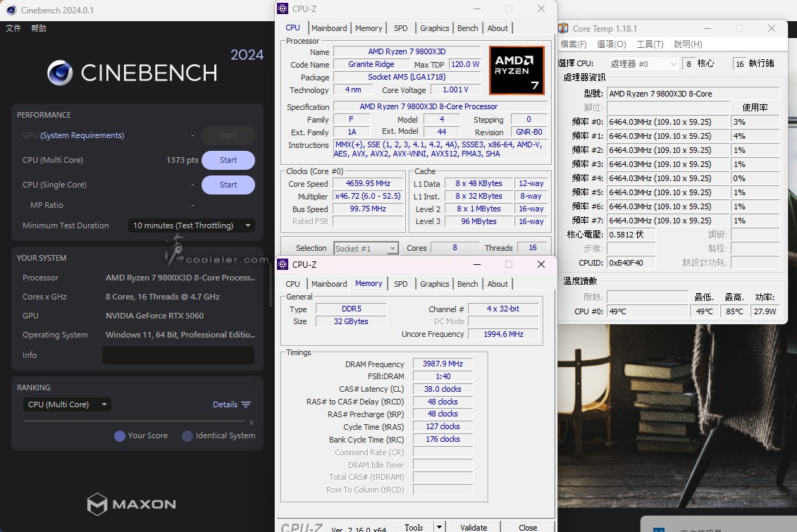Open About tab in upper CPU-Z window
Screen dimensions: 797x532
pyautogui.click(x=498, y=28)
